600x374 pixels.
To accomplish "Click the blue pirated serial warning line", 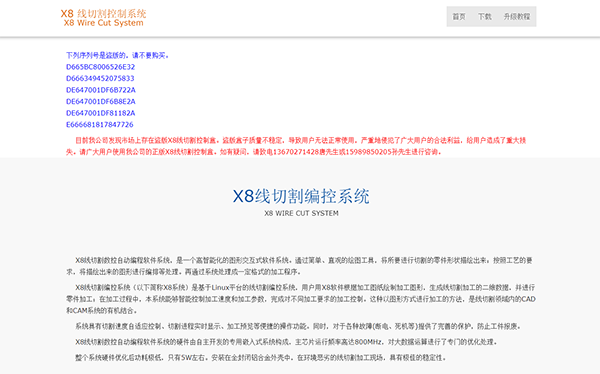I will coord(117,56).
